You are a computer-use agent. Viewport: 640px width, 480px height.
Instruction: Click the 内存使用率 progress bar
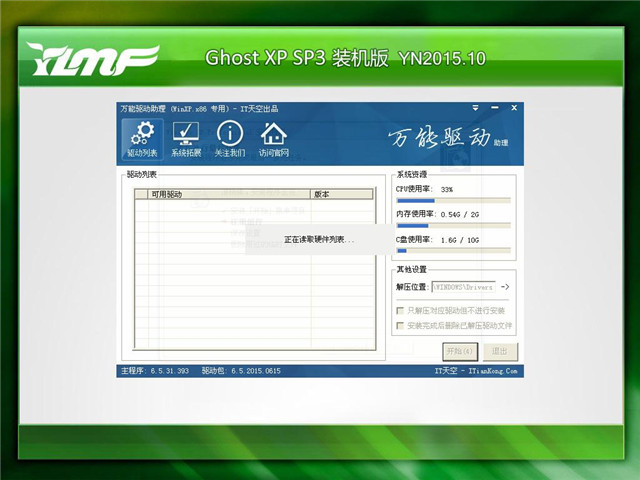[453, 226]
